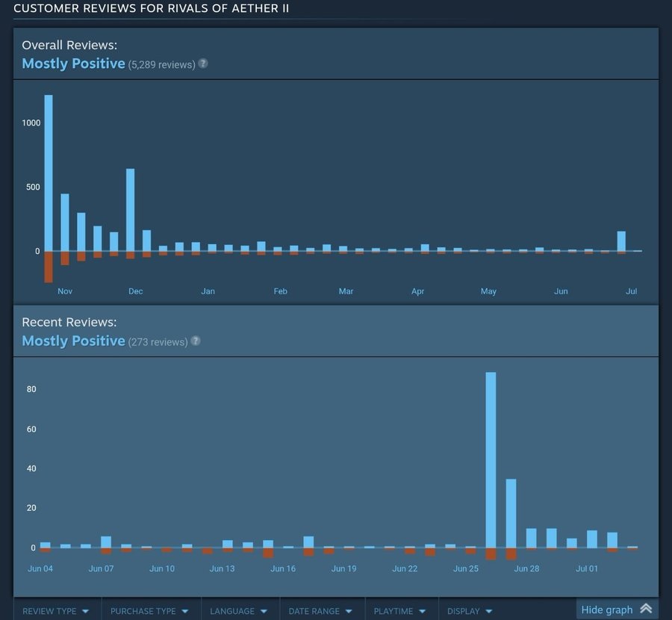Image resolution: width=672 pixels, height=620 pixels.
Task: Click the Apr axis label
Action: [417, 291]
